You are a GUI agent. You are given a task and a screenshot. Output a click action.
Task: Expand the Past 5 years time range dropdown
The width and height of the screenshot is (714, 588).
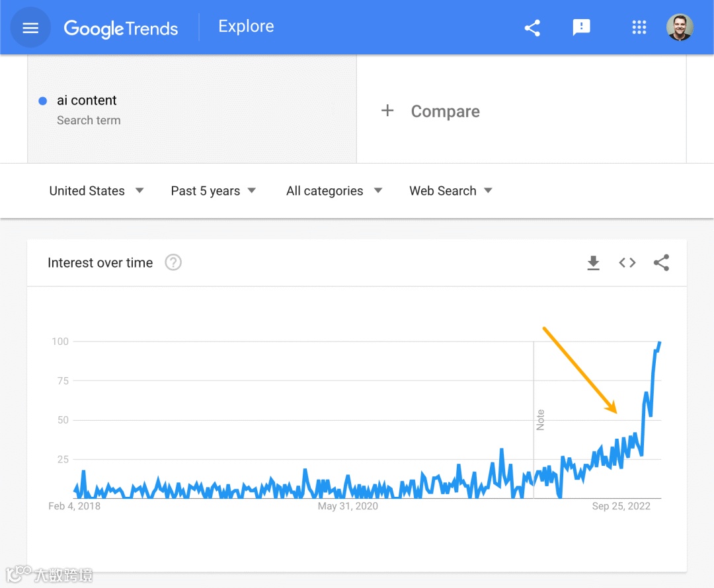213,191
